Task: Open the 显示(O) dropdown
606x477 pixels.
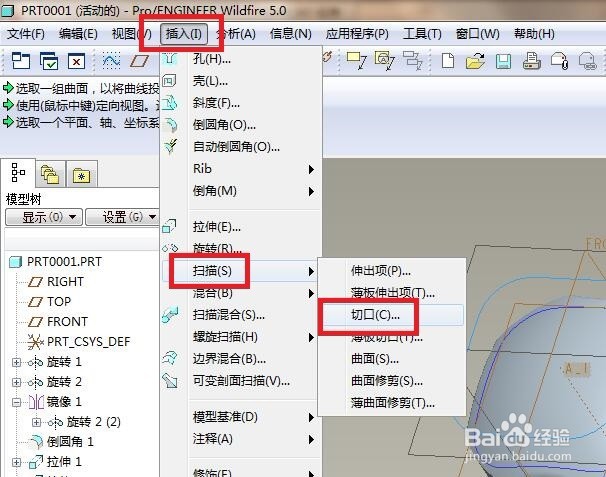Action: coord(44,217)
